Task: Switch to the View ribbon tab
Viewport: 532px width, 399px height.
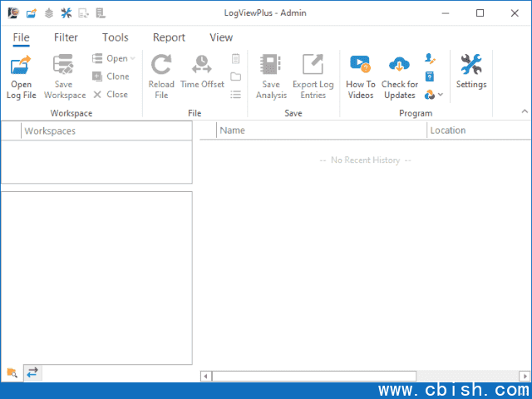Action: coord(221,37)
